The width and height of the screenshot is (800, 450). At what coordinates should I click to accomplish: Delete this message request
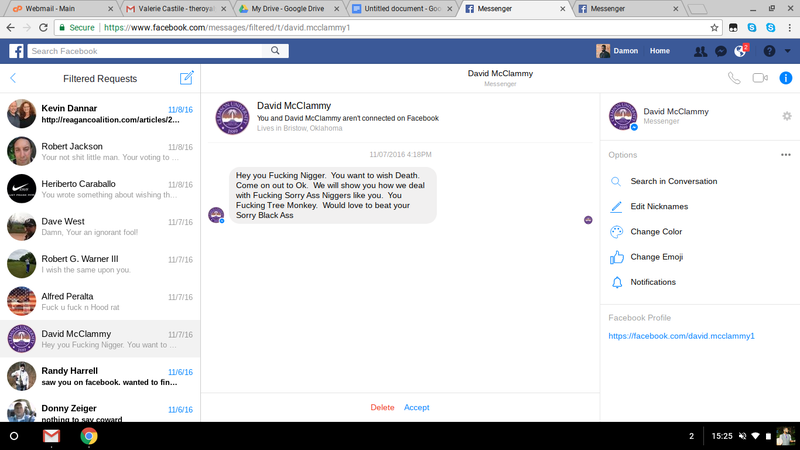point(382,407)
